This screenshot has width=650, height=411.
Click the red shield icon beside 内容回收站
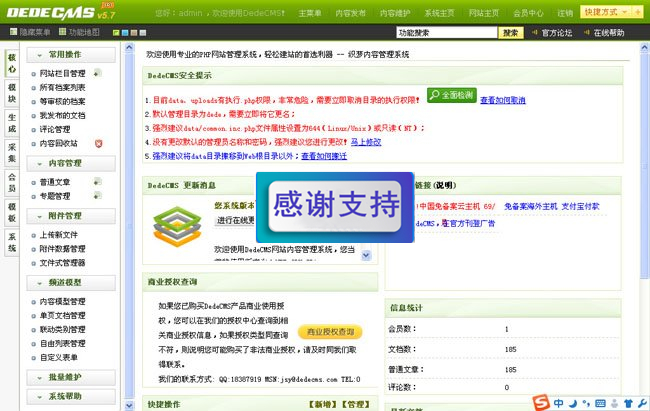point(98,143)
